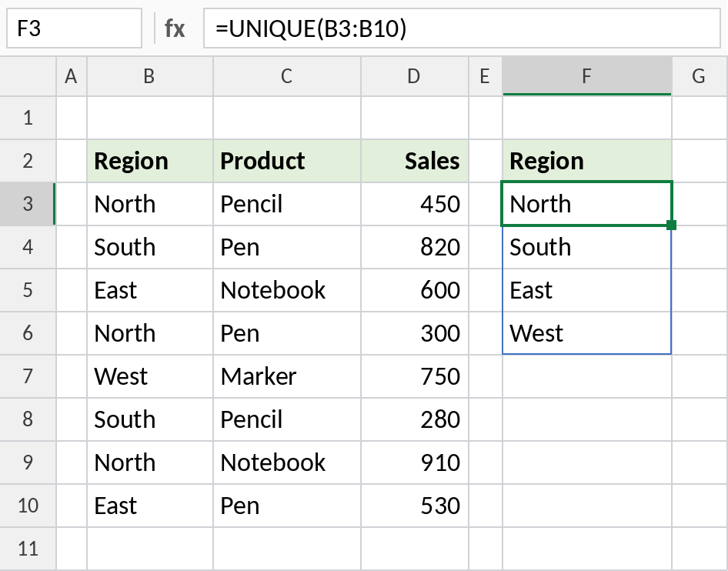
Task: Select row 1 header
Action: pos(28,118)
